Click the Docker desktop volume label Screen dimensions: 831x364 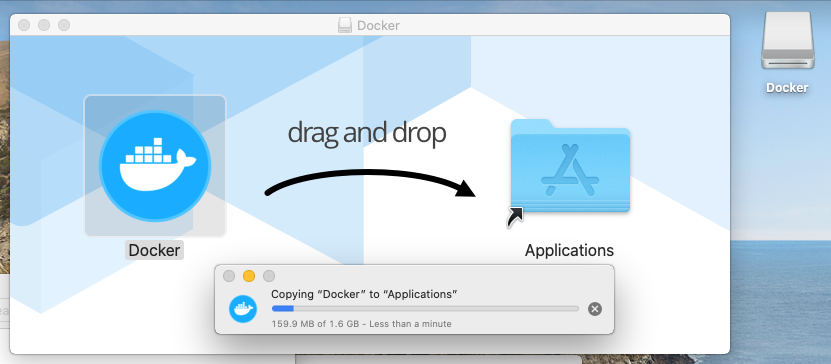787,88
